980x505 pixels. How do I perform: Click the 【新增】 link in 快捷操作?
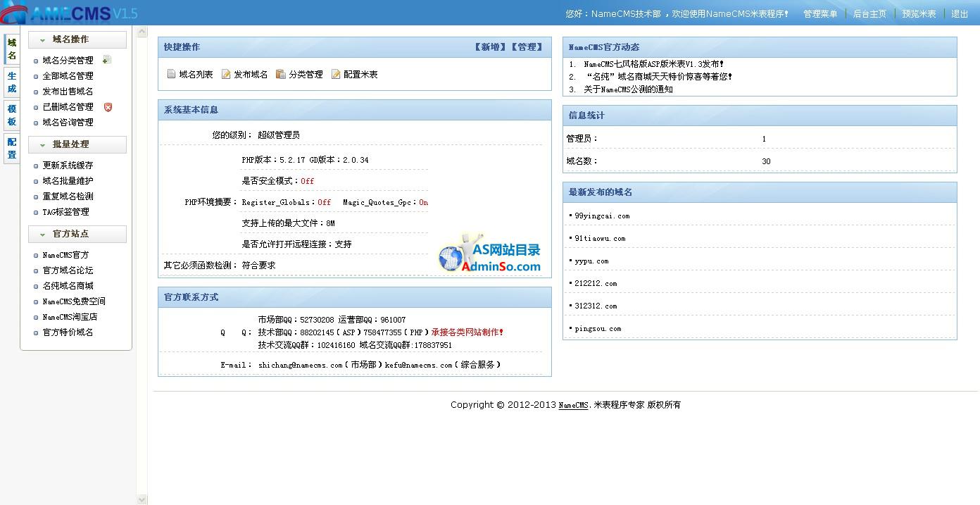[491, 47]
